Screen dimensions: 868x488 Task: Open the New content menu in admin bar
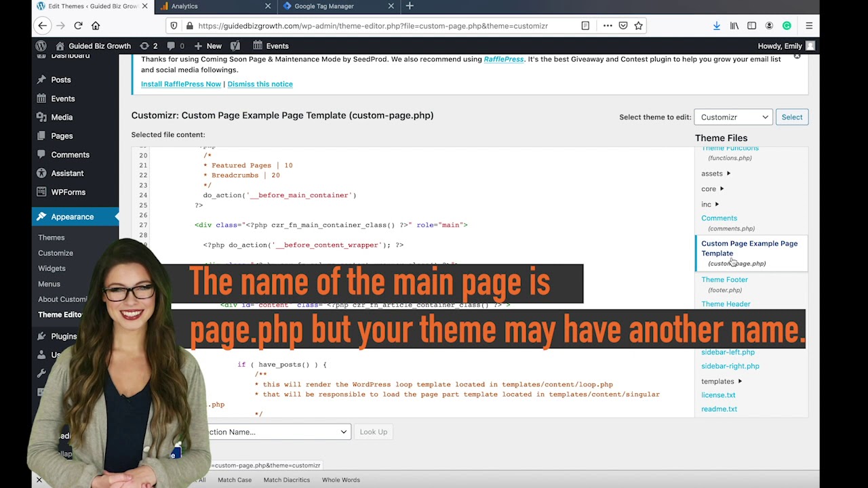[x=208, y=46]
